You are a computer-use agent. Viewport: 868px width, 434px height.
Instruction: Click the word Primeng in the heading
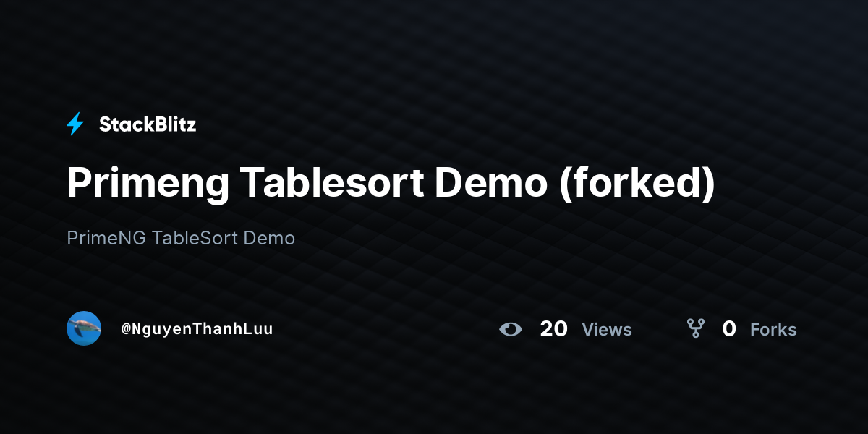click(x=148, y=184)
